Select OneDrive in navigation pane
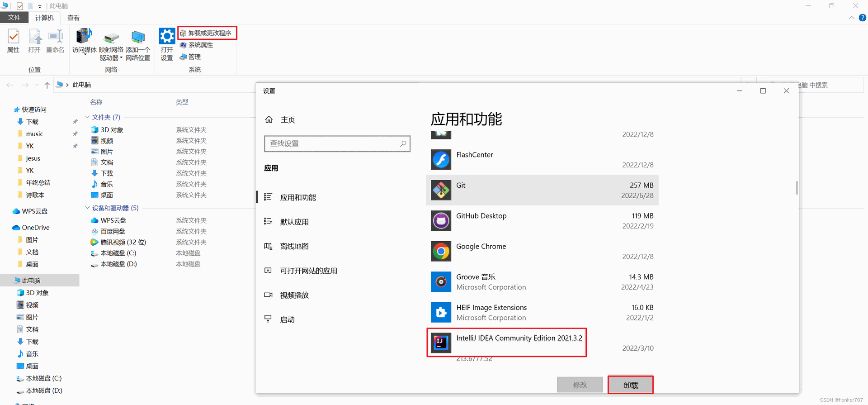The width and height of the screenshot is (868, 405). point(31,228)
